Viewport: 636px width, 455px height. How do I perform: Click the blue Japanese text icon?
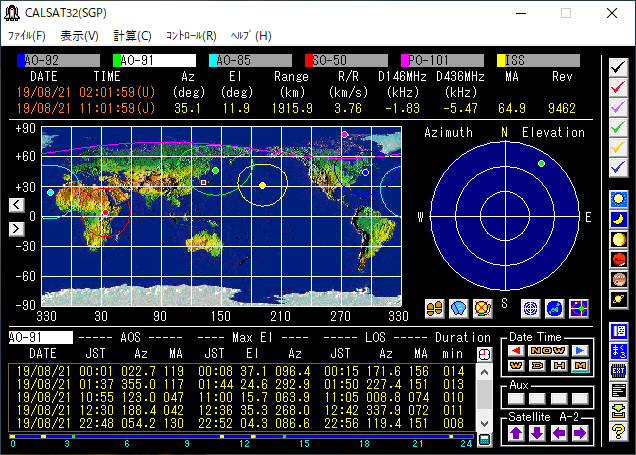click(619, 351)
